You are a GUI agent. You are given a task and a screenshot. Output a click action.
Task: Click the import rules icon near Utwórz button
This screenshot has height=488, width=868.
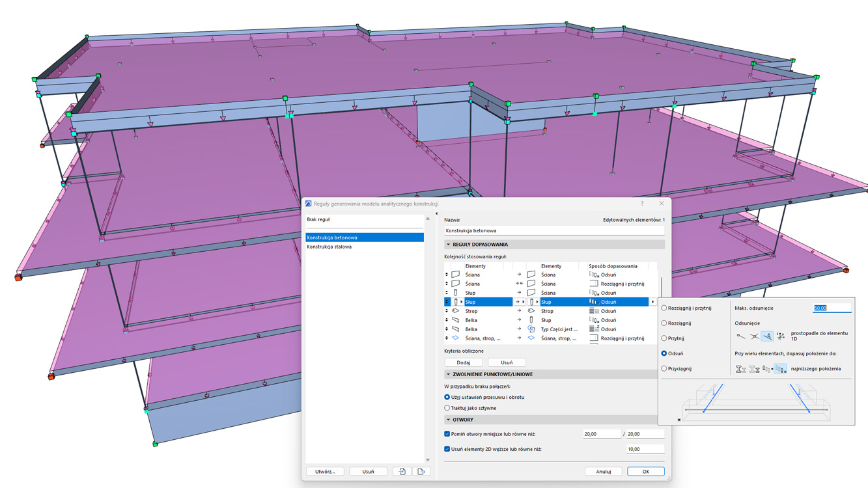pyautogui.click(x=403, y=471)
